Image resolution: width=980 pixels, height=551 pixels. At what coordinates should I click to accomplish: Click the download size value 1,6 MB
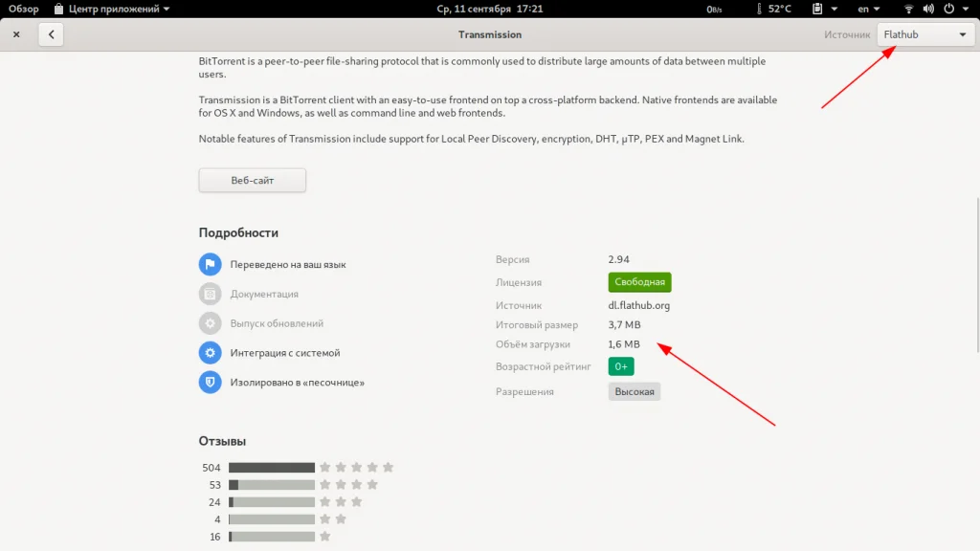tap(624, 344)
